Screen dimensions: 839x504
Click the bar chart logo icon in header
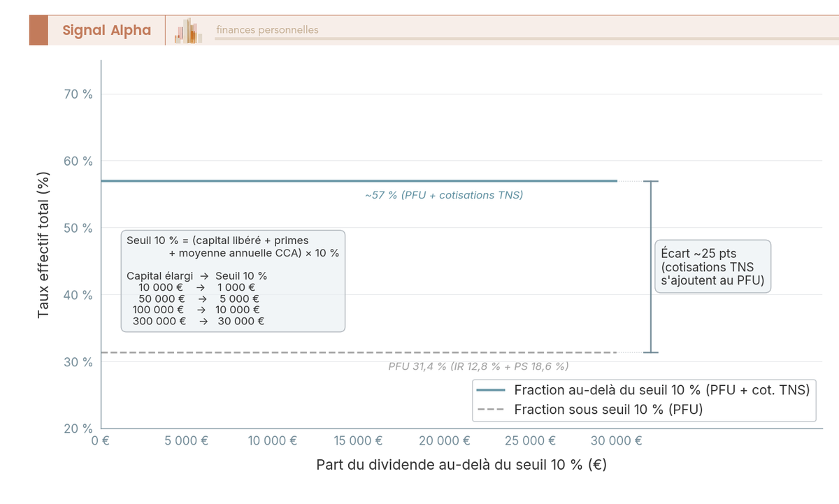(x=189, y=31)
